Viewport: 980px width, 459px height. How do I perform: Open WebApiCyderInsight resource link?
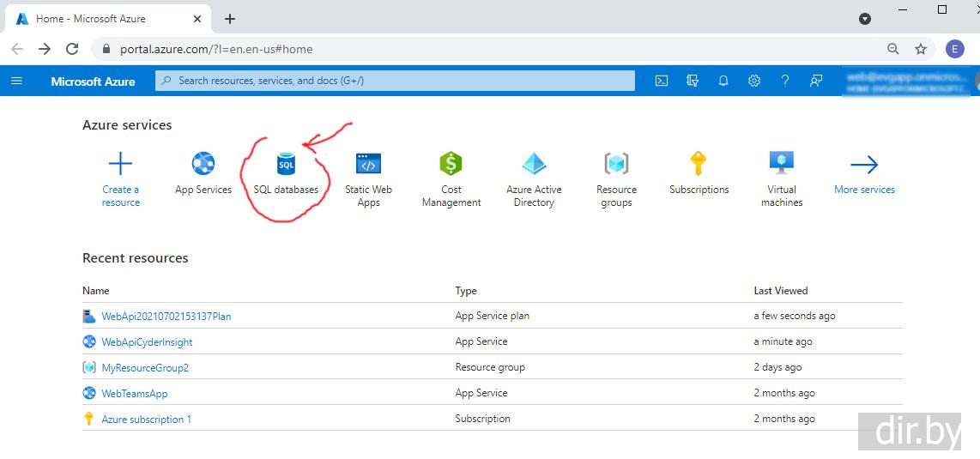click(147, 342)
